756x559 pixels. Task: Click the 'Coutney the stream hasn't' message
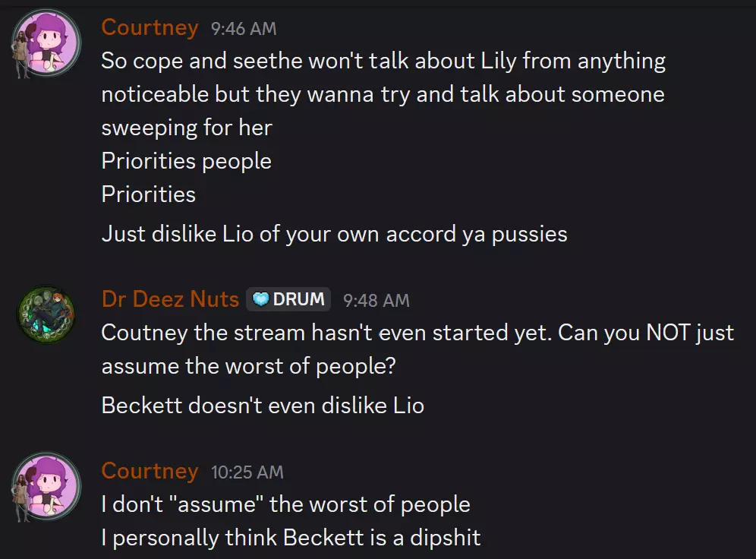pos(417,349)
